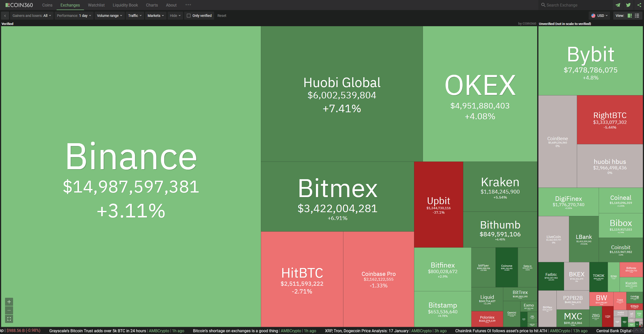Image resolution: width=644 pixels, height=334 pixels.
Task: Toggle fullscreen map icon
Action: point(9,319)
